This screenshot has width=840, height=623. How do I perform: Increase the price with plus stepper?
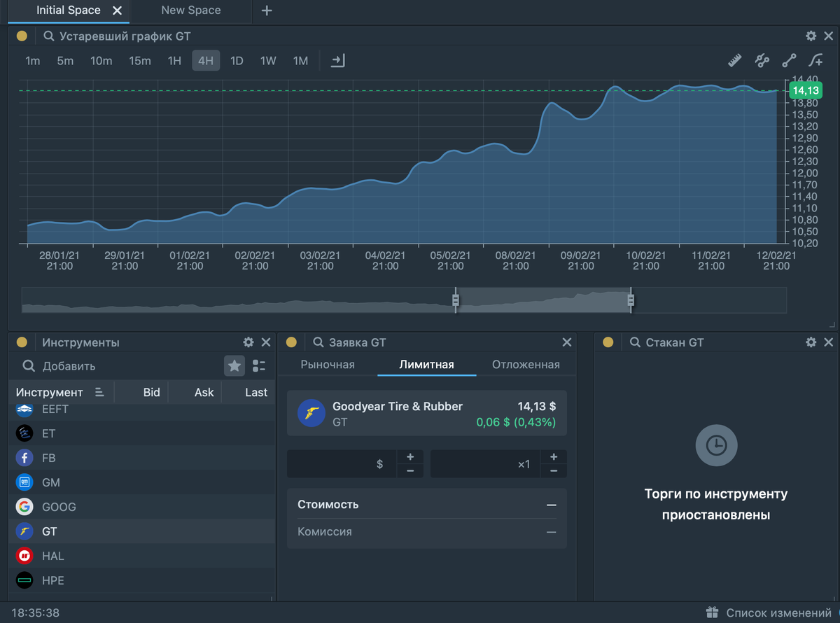[x=410, y=456]
